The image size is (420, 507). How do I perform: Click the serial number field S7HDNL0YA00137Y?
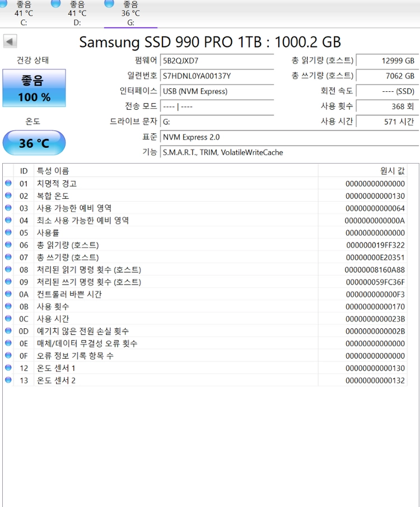[217, 76]
